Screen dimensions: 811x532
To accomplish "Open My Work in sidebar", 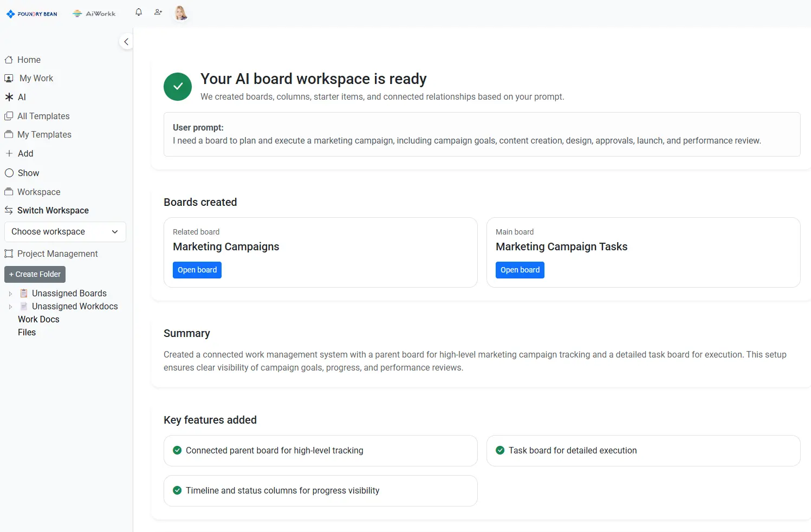I will [29, 78].
